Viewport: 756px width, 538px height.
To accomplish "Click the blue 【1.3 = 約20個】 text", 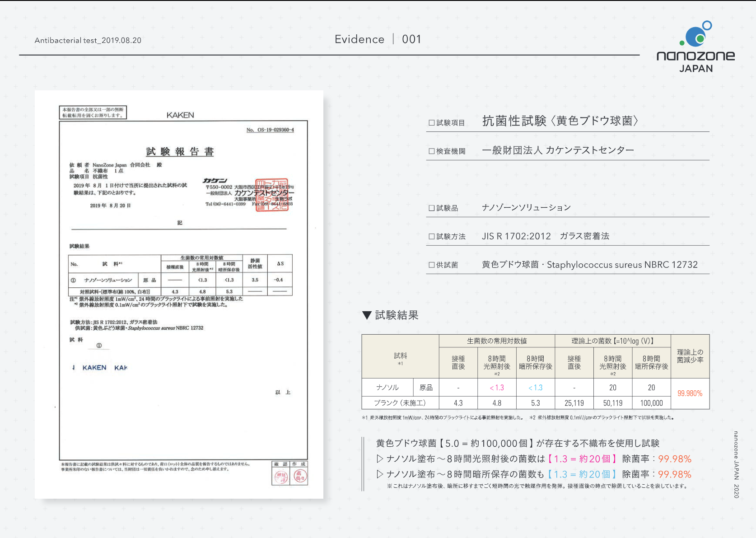I will [582, 474].
